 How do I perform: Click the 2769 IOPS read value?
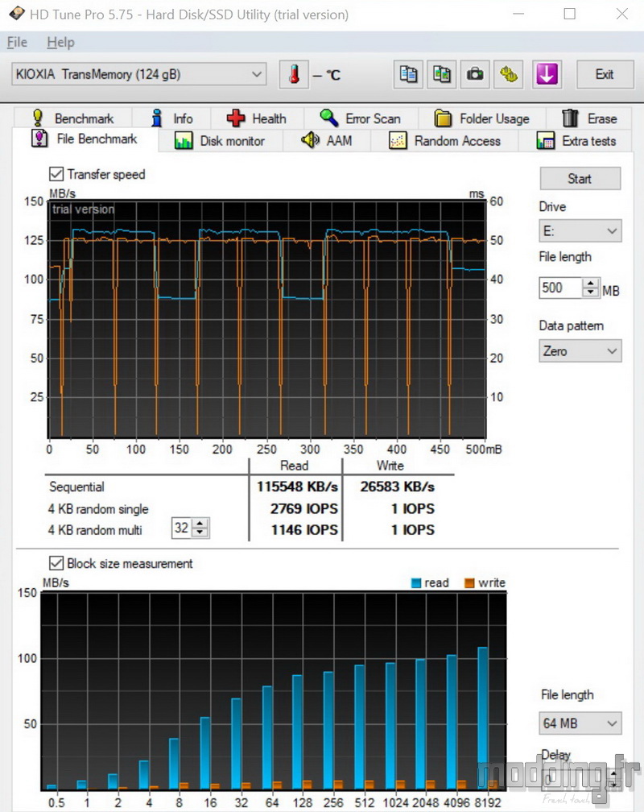(303, 508)
